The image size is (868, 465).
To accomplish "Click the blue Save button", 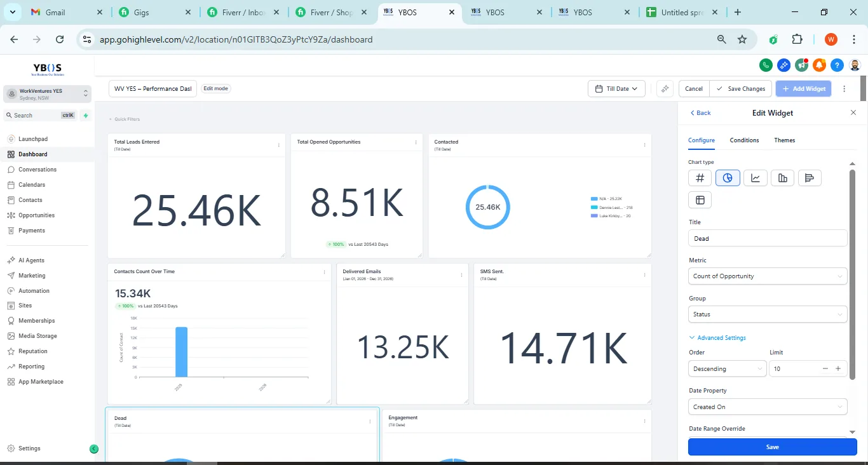I will click(772, 447).
